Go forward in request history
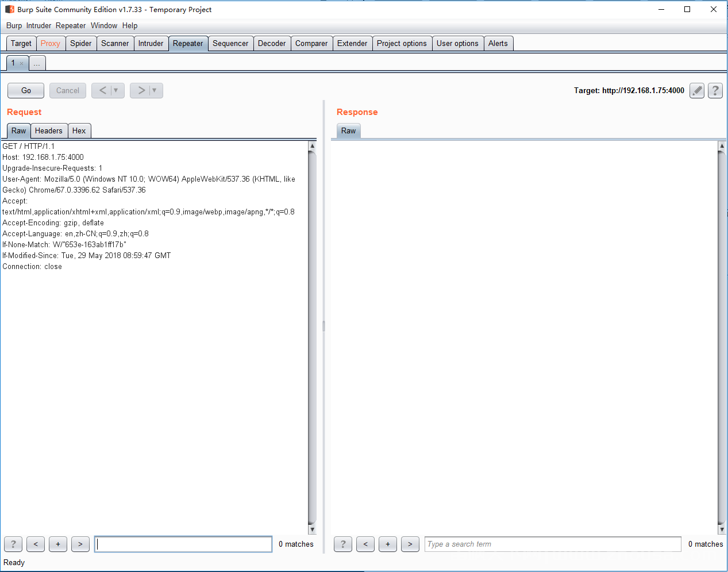Image resolution: width=728 pixels, height=572 pixels. pyautogui.click(x=141, y=90)
